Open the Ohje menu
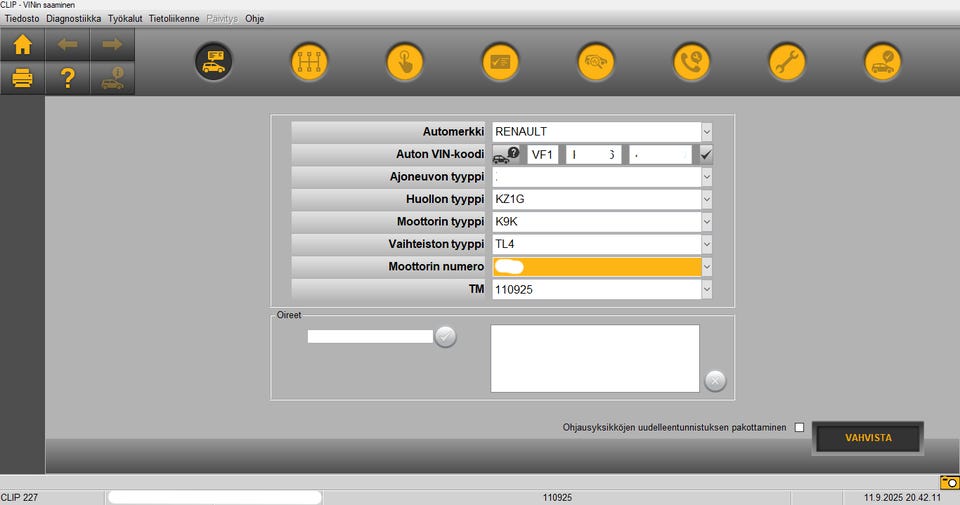 (x=255, y=18)
